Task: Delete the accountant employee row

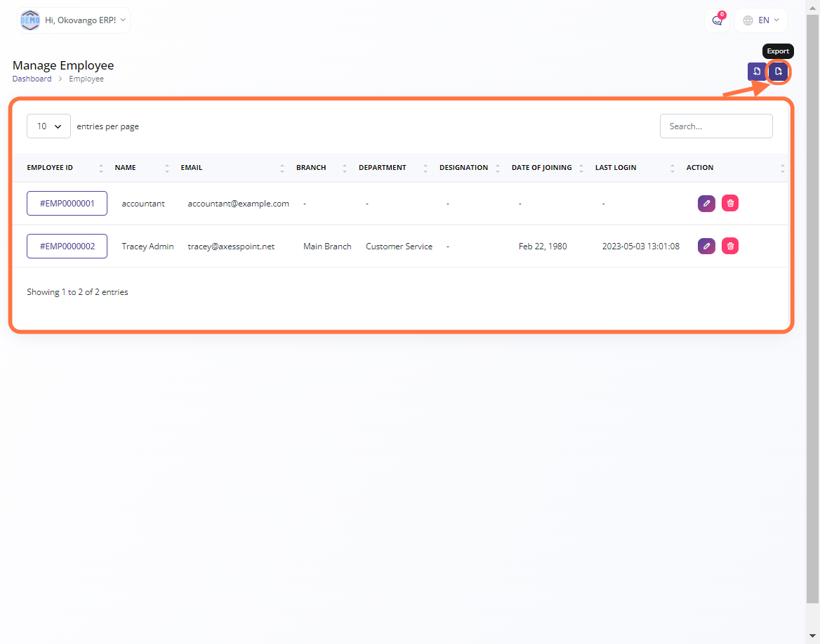Action: click(730, 204)
